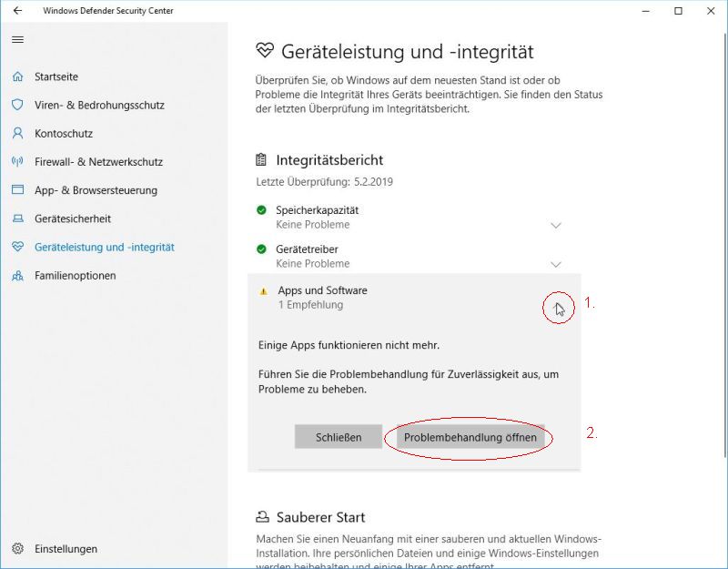Maximize the Windows Defender Security Center window
The height and width of the screenshot is (569, 728).
click(x=678, y=11)
